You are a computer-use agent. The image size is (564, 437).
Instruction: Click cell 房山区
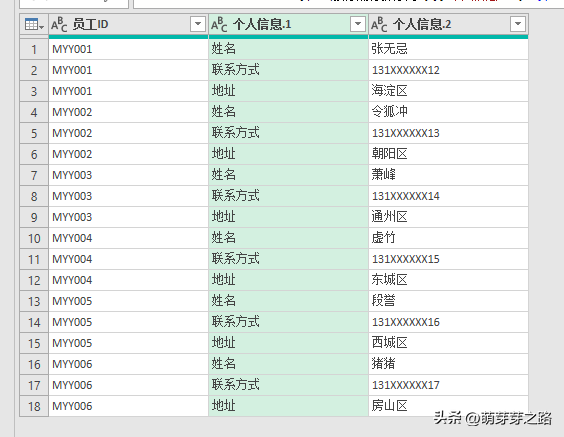pos(449,406)
